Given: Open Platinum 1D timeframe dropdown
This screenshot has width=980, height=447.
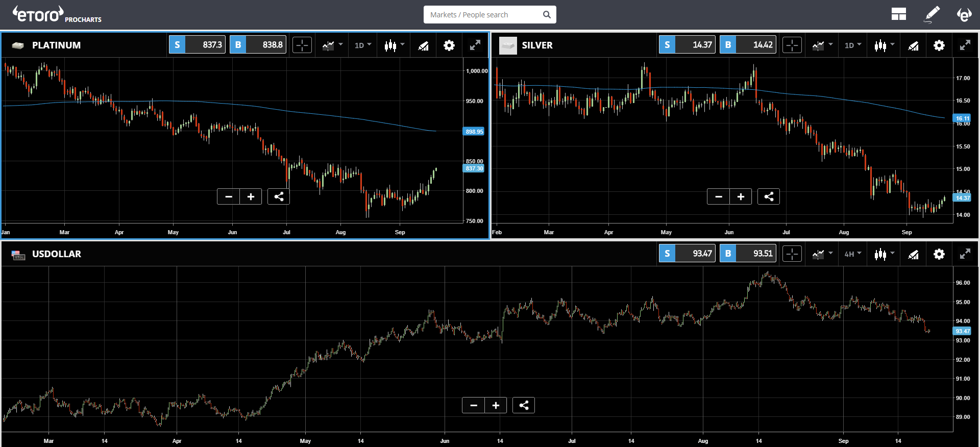Looking at the screenshot, I should point(363,45).
